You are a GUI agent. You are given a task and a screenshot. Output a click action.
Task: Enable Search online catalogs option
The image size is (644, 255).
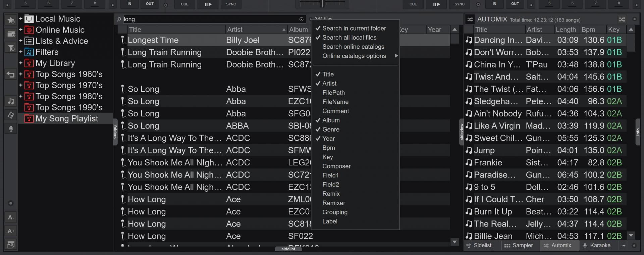[x=353, y=47]
